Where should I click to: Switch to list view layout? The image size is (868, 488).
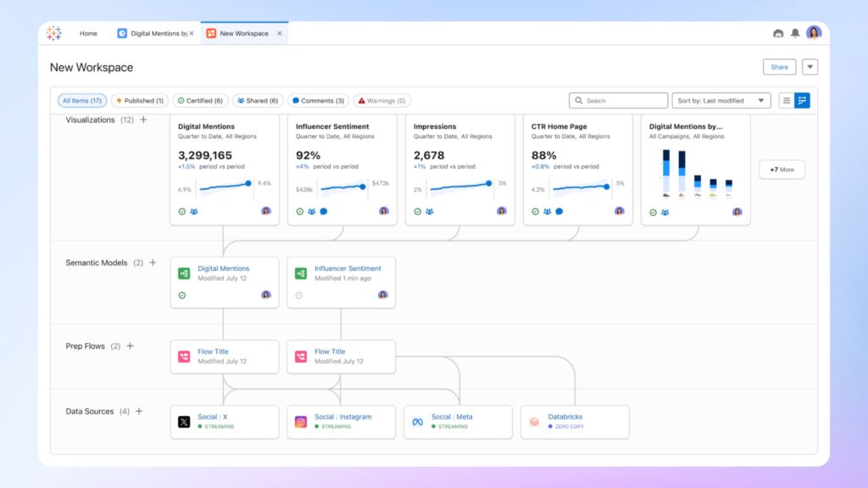787,101
